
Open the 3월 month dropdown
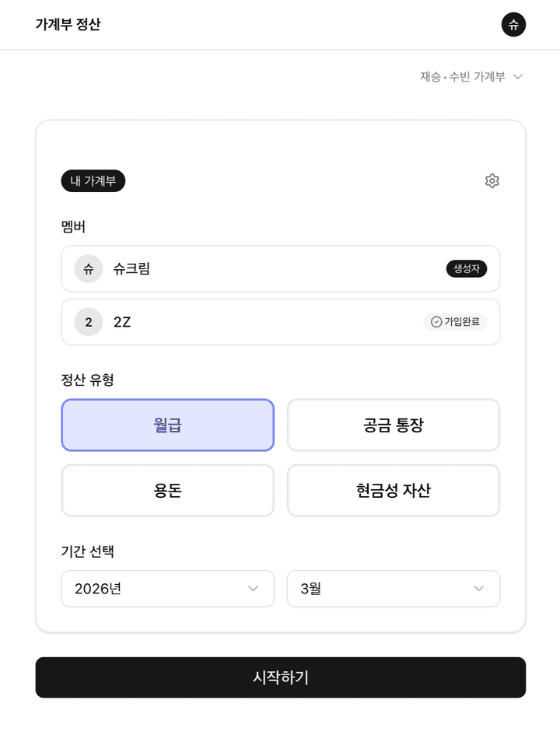(394, 589)
